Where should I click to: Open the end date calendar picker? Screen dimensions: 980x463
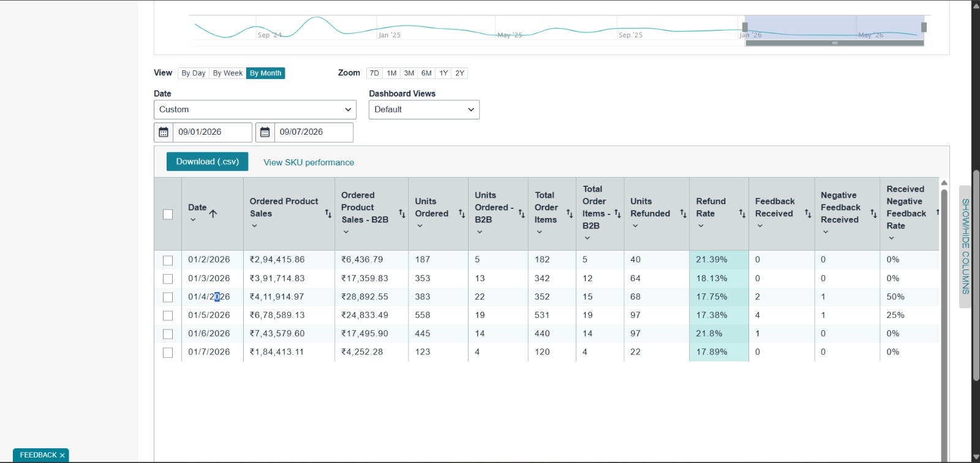click(265, 132)
